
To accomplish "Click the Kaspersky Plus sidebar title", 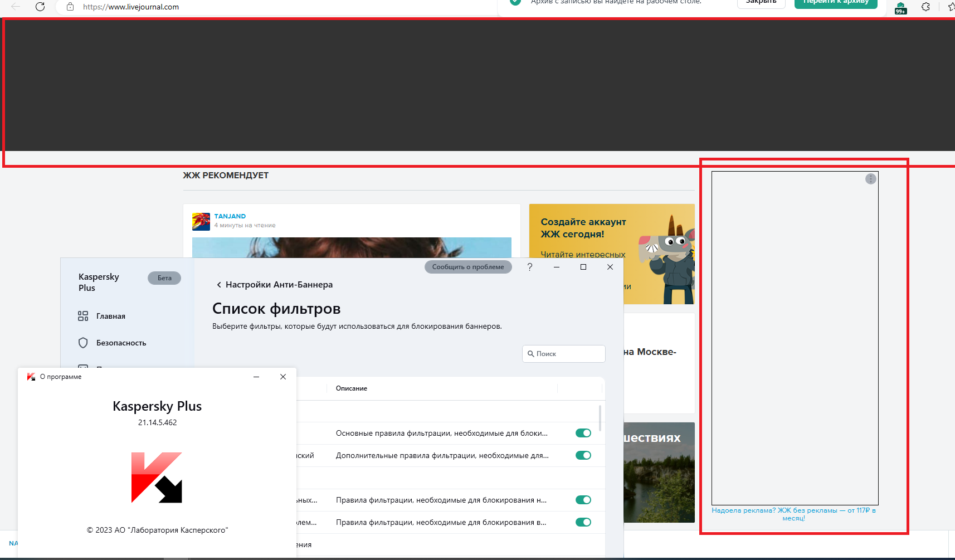I will [99, 283].
